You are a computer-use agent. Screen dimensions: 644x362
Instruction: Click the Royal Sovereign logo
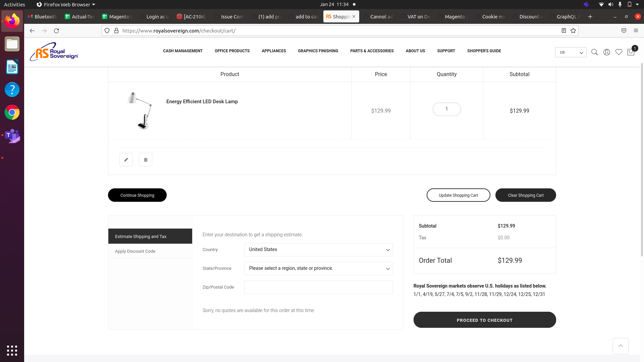click(x=54, y=52)
